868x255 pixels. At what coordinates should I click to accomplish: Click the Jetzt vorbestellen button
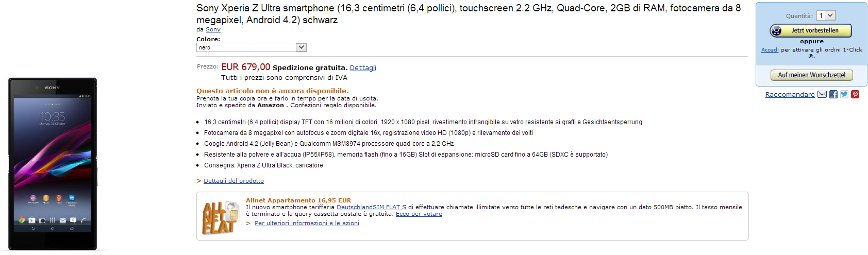811,31
